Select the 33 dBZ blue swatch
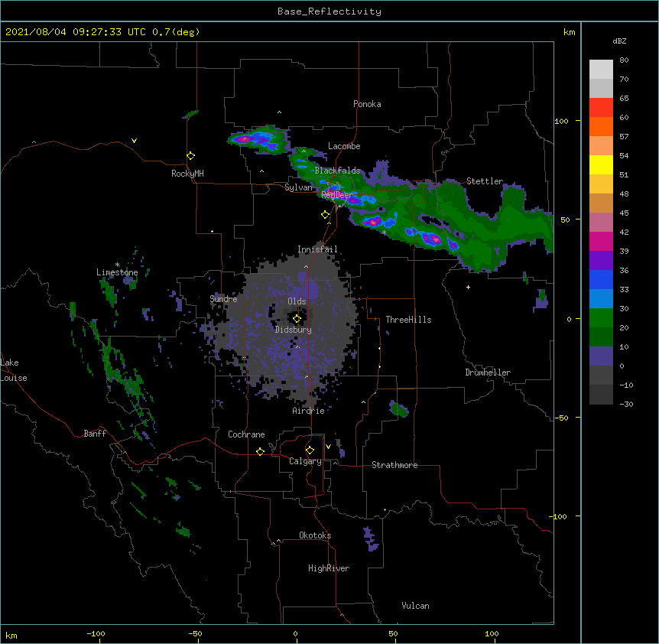This screenshot has height=644, width=659. pyautogui.click(x=601, y=298)
